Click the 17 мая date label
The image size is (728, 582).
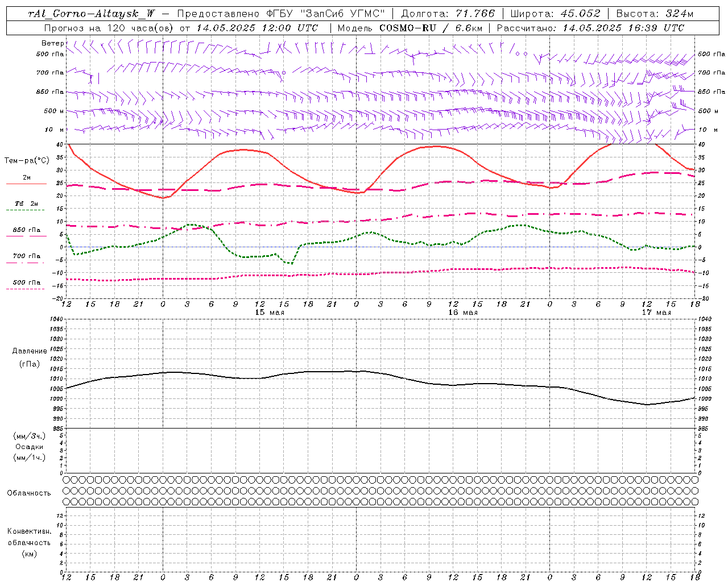[656, 313]
